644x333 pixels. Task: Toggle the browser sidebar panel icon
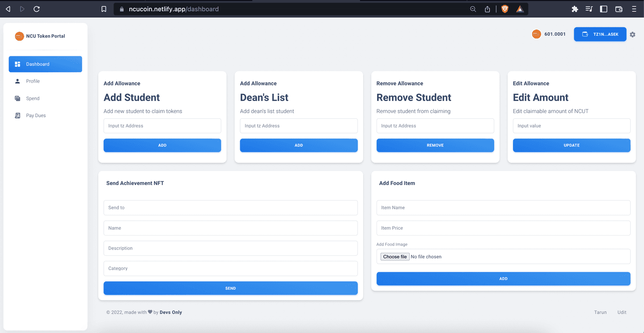click(604, 9)
